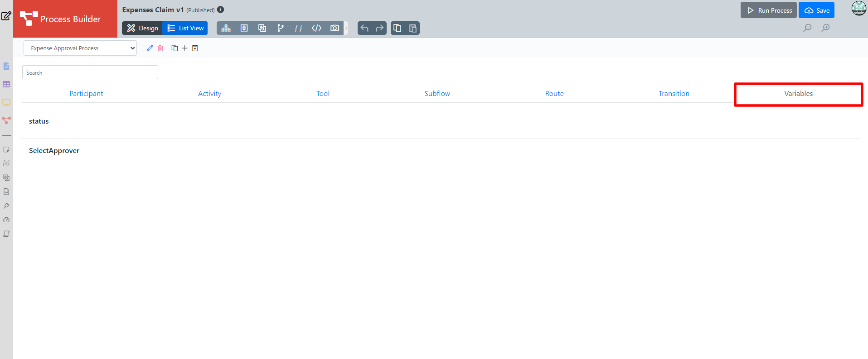Click the translate-style toolbar icon
The height and width of the screenshot is (359, 868).
262,28
